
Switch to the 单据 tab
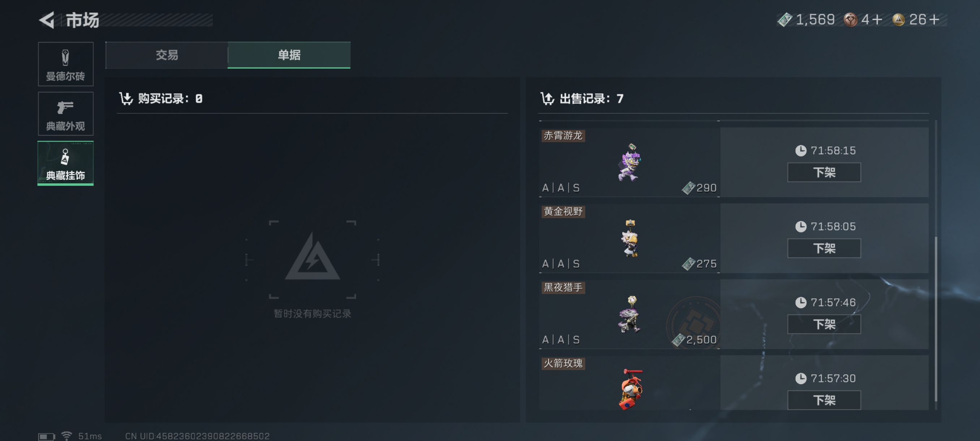(289, 55)
